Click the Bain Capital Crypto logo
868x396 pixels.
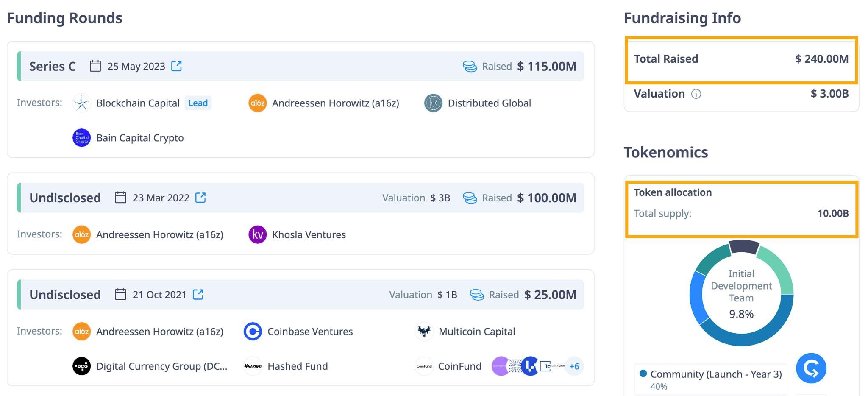click(x=81, y=138)
